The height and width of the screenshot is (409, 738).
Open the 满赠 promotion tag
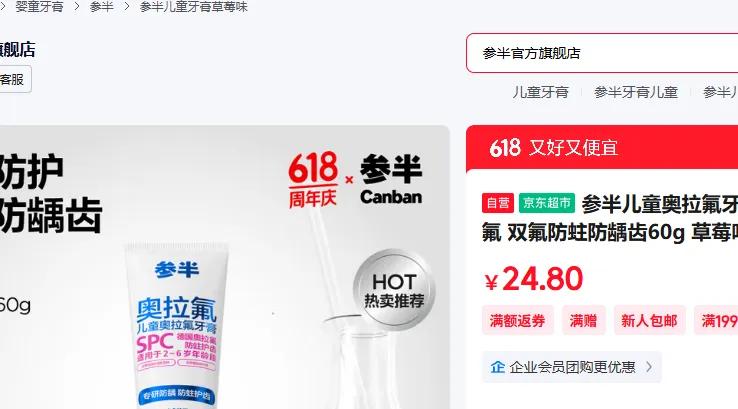click(x=583, y=321)
